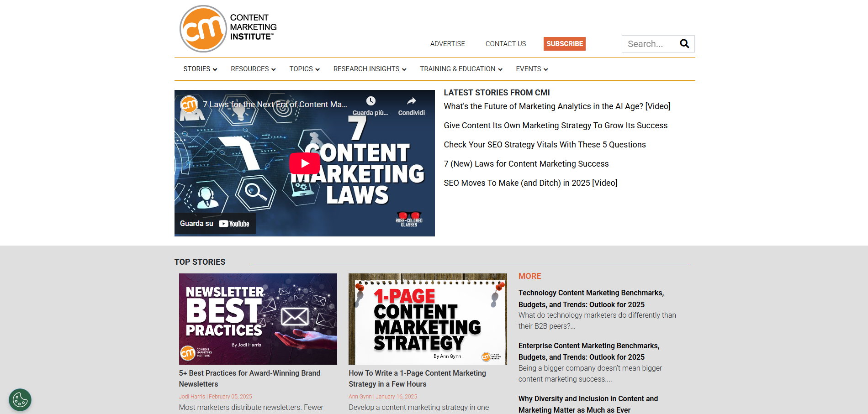Click the Watch later clock icon
Viewport: 868px width, 414px height.
pyautogui.click(x=370, y=101)
